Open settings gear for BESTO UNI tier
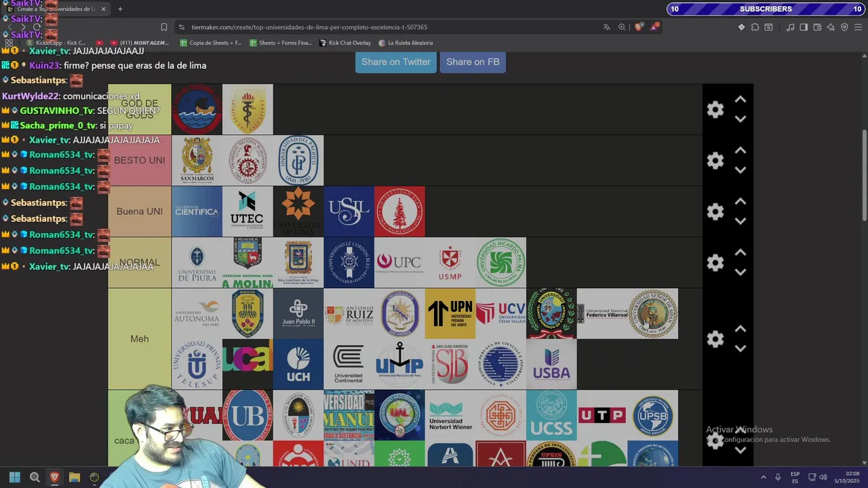868x488 pixels. pos(715,161)
